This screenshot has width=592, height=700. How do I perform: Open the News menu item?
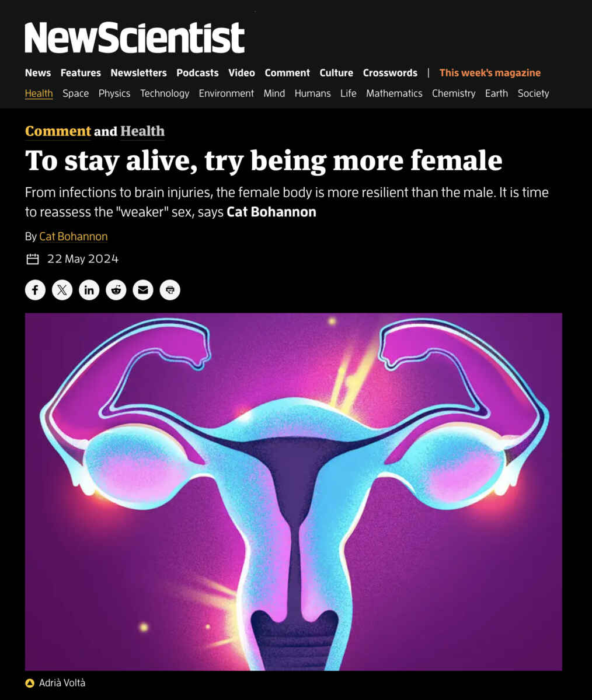(38, 73)
